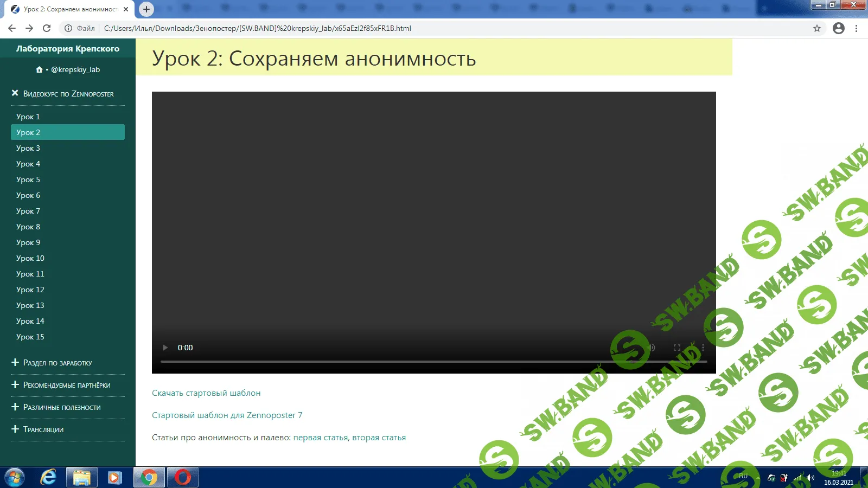Seek on the video progress bar

coord(380,361)
